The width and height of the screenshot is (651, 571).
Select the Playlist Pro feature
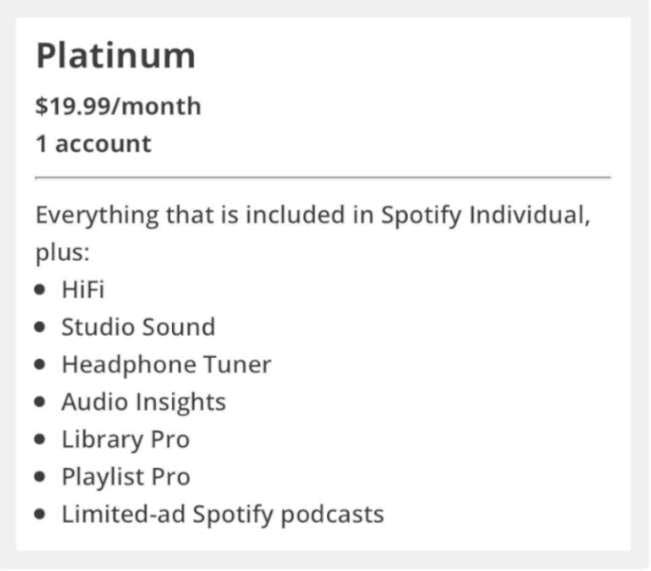coord(126,477)
